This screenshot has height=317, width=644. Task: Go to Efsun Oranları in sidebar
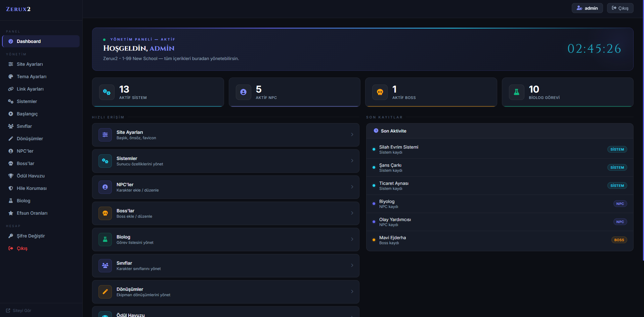pyautogui.click(x=32, y=213)
